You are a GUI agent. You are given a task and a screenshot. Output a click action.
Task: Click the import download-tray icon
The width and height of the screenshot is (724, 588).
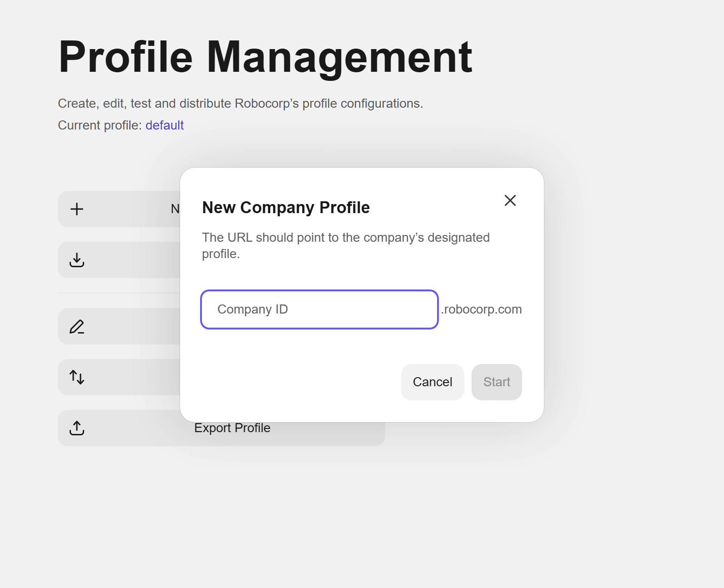click(77, 260)
